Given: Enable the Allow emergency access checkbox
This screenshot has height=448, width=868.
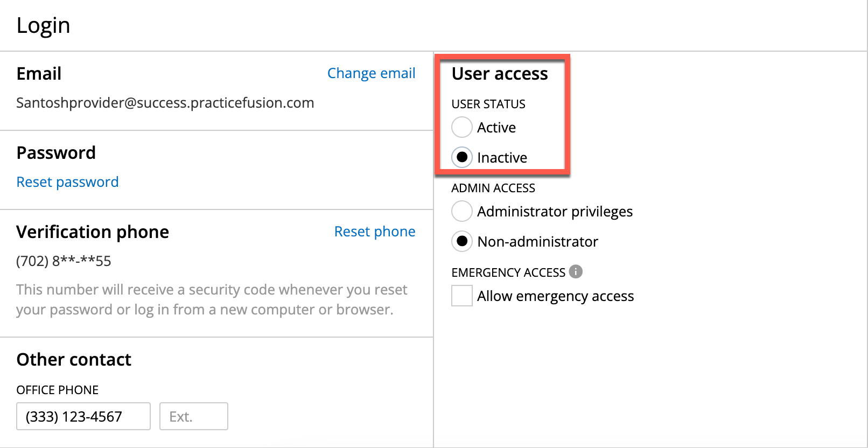Looking at the screenshot, I should [461, 296].
